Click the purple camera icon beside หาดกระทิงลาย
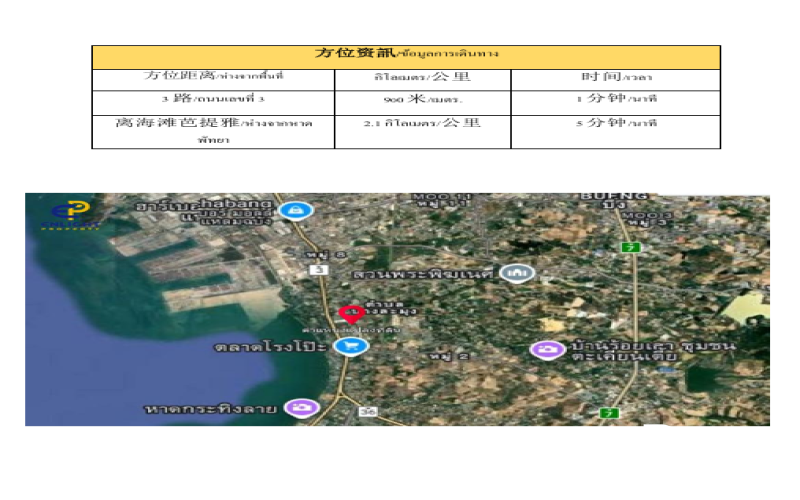 (299, 407)
